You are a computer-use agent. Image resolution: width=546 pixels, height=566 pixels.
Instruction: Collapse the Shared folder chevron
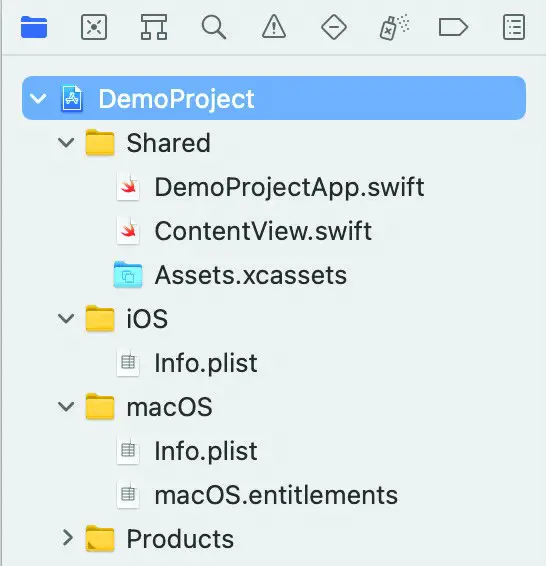(x=66, y=143)
